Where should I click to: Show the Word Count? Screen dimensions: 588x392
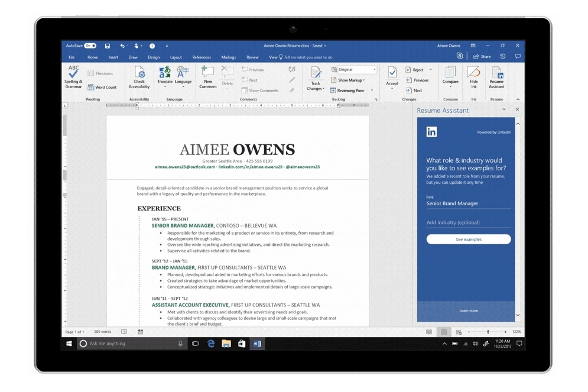[102, 87]
